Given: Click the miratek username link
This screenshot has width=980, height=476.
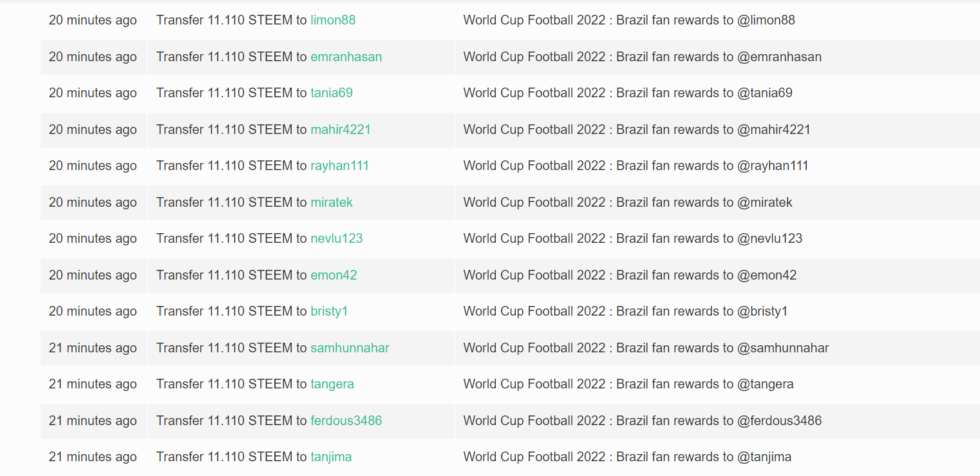Looking at the screenshot, I should tap(332, 202).
